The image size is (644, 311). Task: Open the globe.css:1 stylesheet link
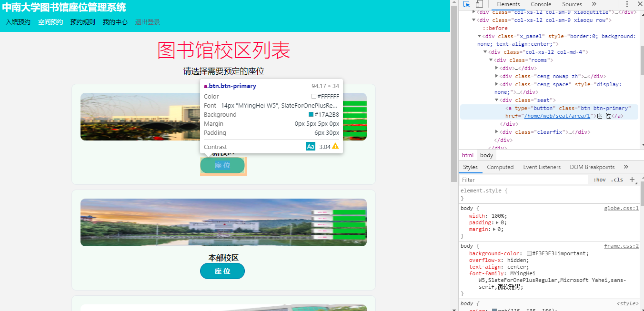(621, 208)
